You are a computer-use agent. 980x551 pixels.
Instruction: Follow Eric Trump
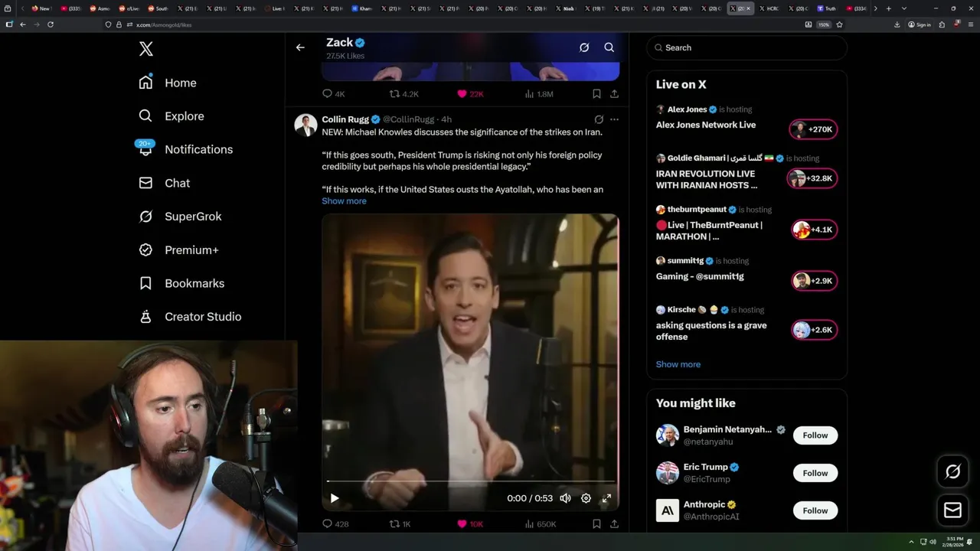815,473
